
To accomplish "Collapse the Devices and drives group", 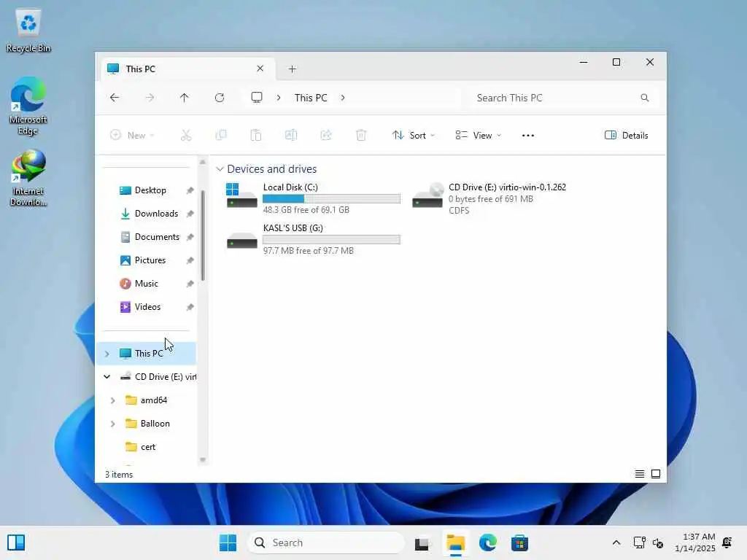I will point(220,169).
